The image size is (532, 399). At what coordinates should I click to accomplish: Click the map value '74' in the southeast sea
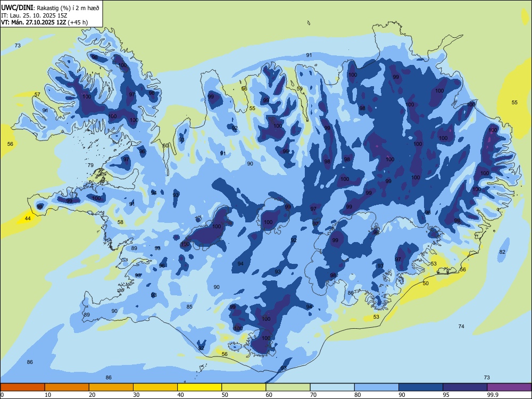(x=461, y=327)
